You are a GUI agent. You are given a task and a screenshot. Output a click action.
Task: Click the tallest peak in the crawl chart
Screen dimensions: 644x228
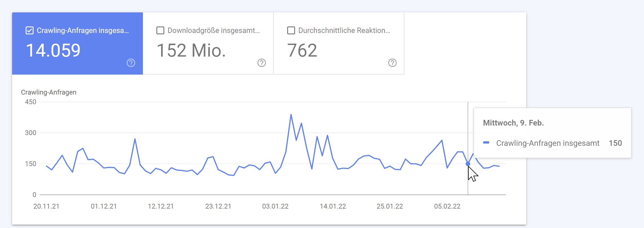coord(291,114)
